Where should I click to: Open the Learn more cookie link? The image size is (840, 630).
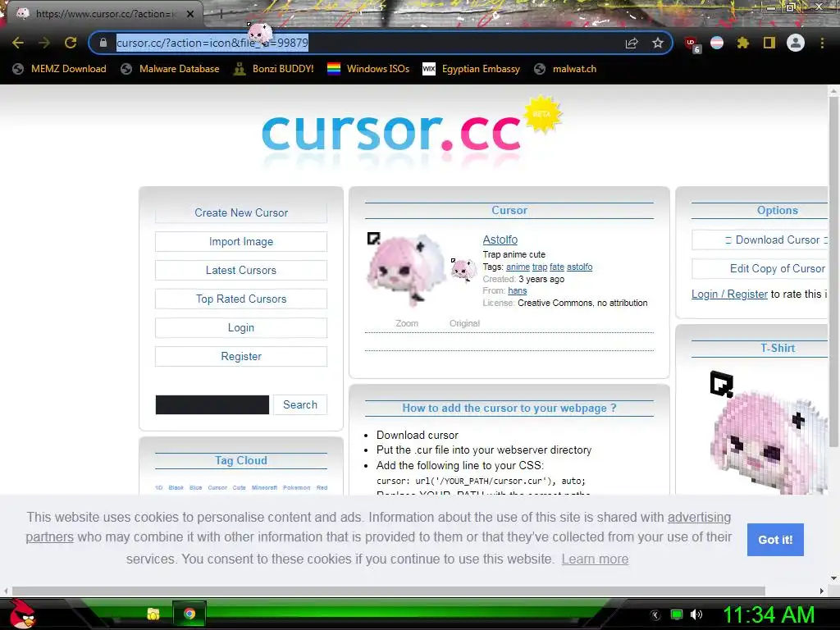point(595,559)
